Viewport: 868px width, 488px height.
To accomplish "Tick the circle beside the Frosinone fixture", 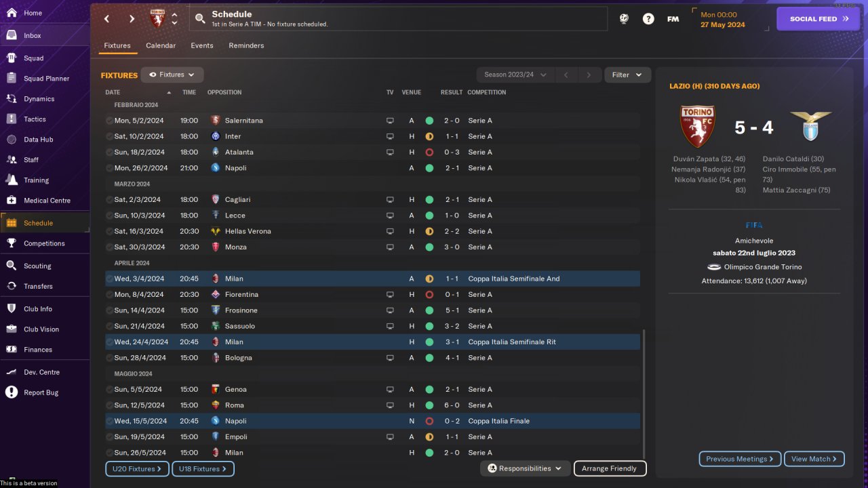I will (x=109, y=310).
